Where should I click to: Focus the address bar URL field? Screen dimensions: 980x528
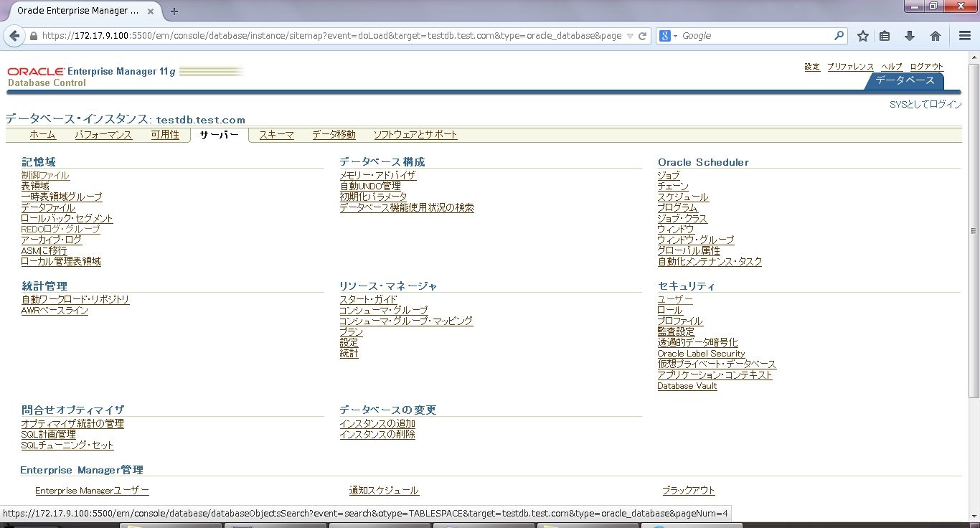tap(331, 36)
